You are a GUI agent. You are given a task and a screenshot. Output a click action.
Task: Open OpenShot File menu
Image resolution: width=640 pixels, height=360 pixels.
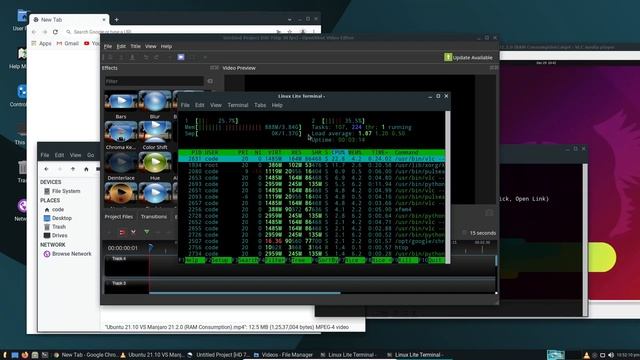point(108,47)
